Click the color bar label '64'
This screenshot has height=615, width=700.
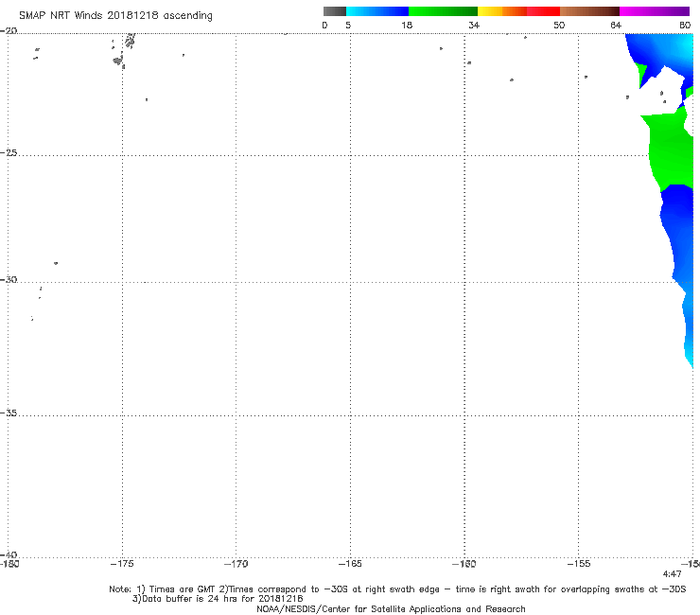[616, 25]
